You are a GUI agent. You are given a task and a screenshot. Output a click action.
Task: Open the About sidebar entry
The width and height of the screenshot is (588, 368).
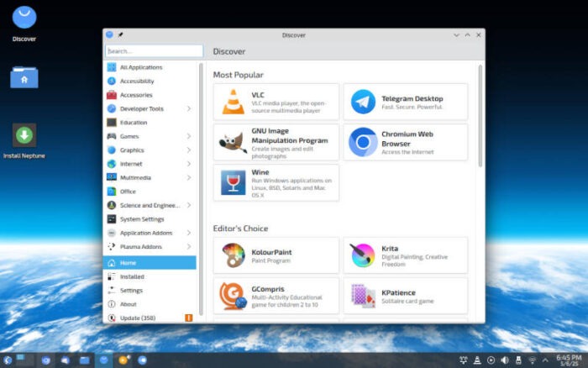150,304
